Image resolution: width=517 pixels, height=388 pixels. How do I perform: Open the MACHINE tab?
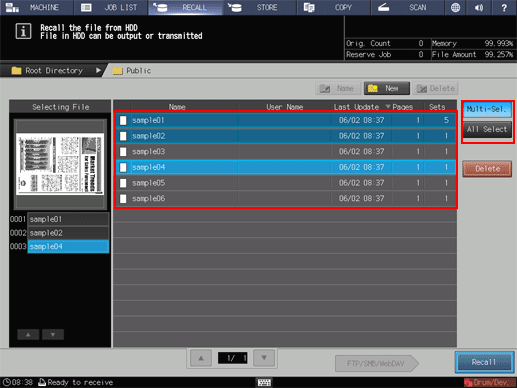(37, 7)
